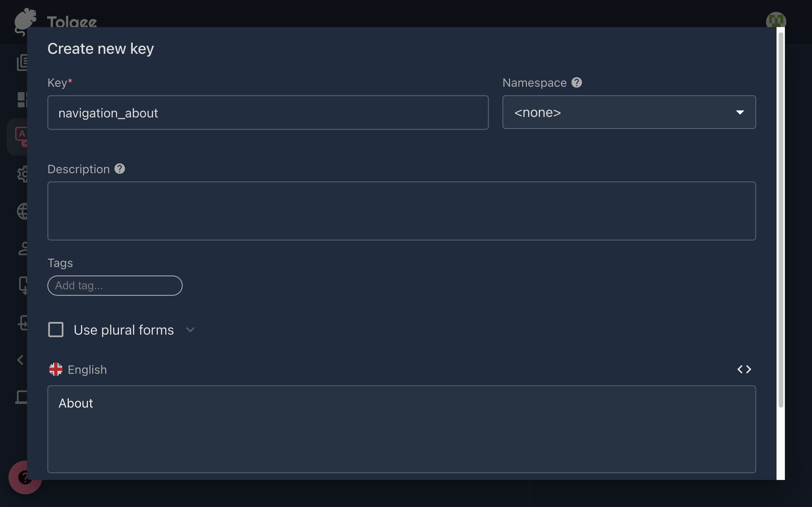Click the Tolgee mouse logo
This screenshot has height=507, width=812.
tap(25, 21)
